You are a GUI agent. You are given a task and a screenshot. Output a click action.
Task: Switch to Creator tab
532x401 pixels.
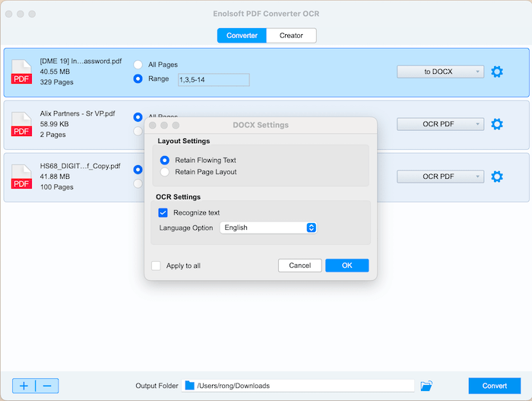click(x=291, y=35)
